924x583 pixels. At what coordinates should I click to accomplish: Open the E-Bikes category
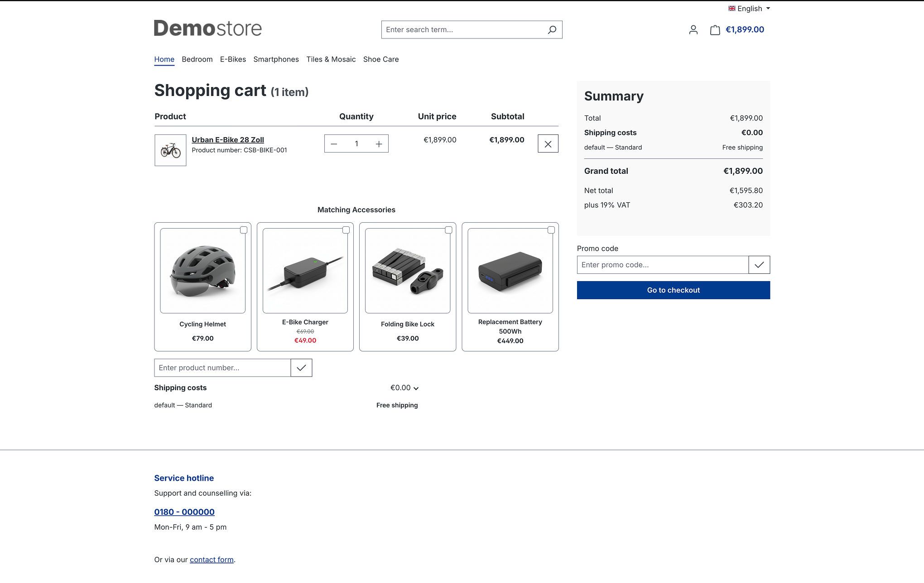[x=233, y=59]
